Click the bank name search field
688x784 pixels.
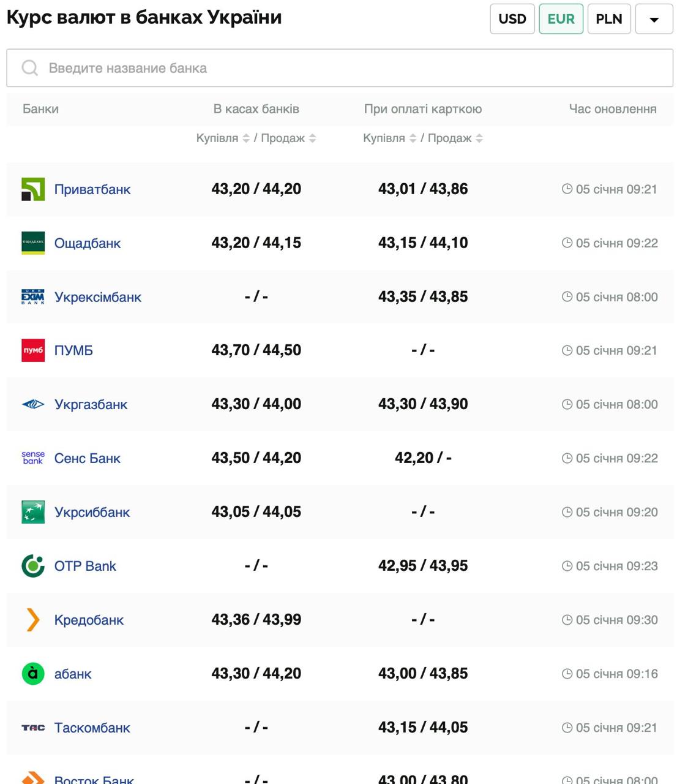tap(340, 68)
